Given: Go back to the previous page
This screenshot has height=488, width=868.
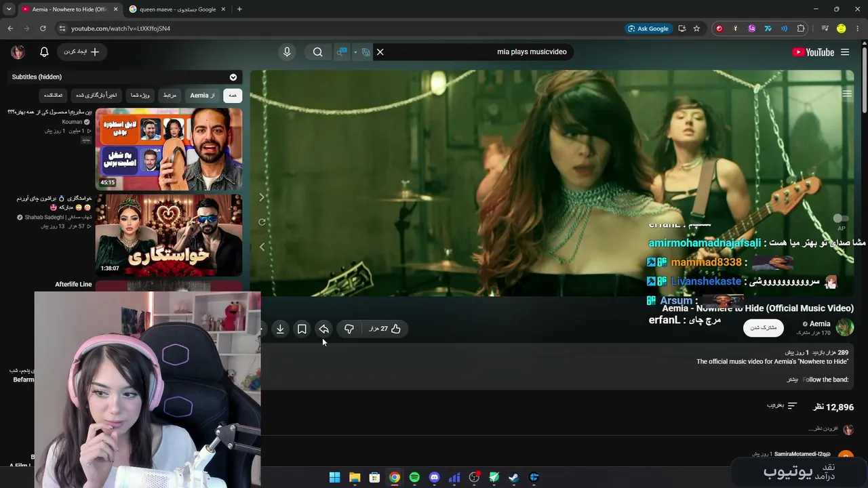Looking at the screenshot, I should (x=10, y=28).
